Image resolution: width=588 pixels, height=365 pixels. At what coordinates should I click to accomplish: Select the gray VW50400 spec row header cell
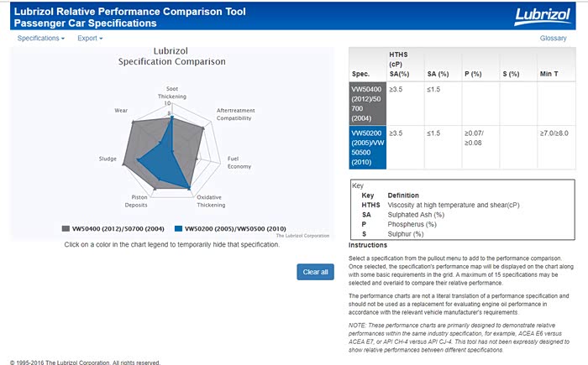pos(367,103)
